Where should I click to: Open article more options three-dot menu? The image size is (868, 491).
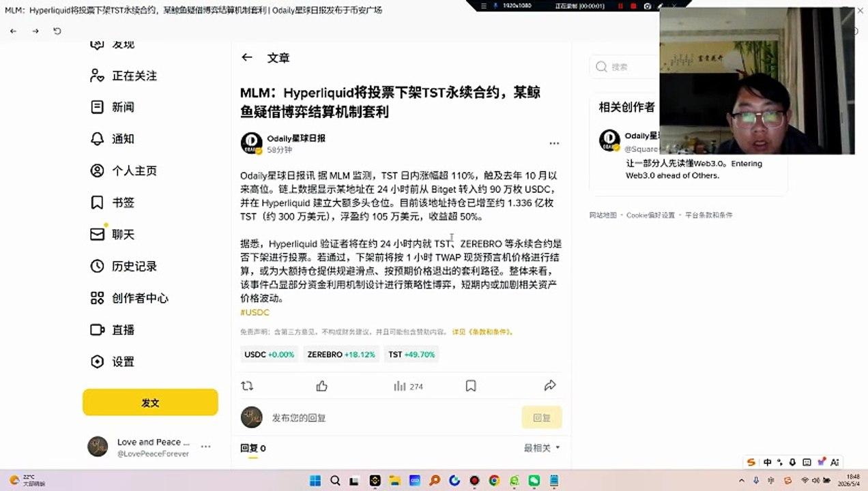pos(554,143)
